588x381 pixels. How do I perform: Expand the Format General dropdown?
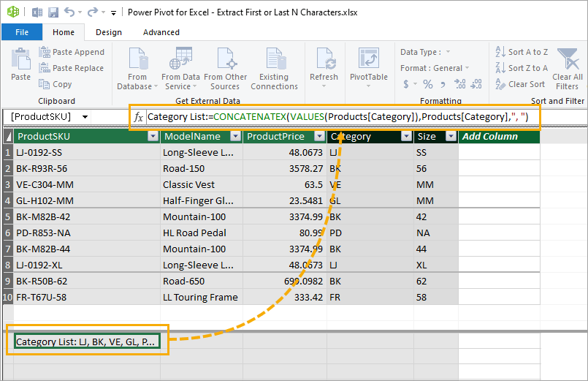(x=467, y=68)
